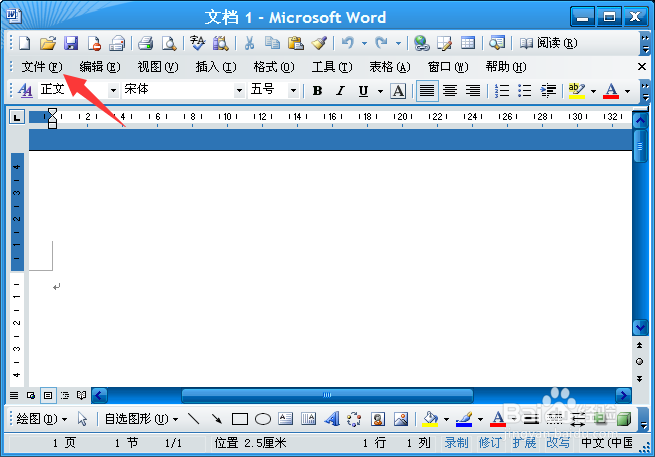Cut selection with the scissors icon
This screenshot has height=457, width=655.
249,43
